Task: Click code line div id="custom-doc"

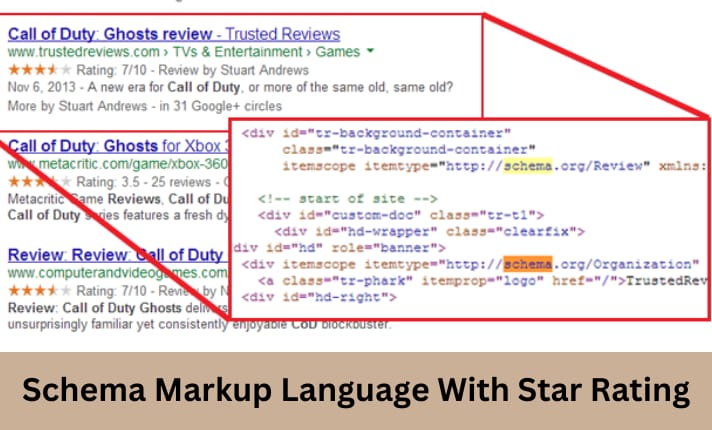Action: pos(401,215)
